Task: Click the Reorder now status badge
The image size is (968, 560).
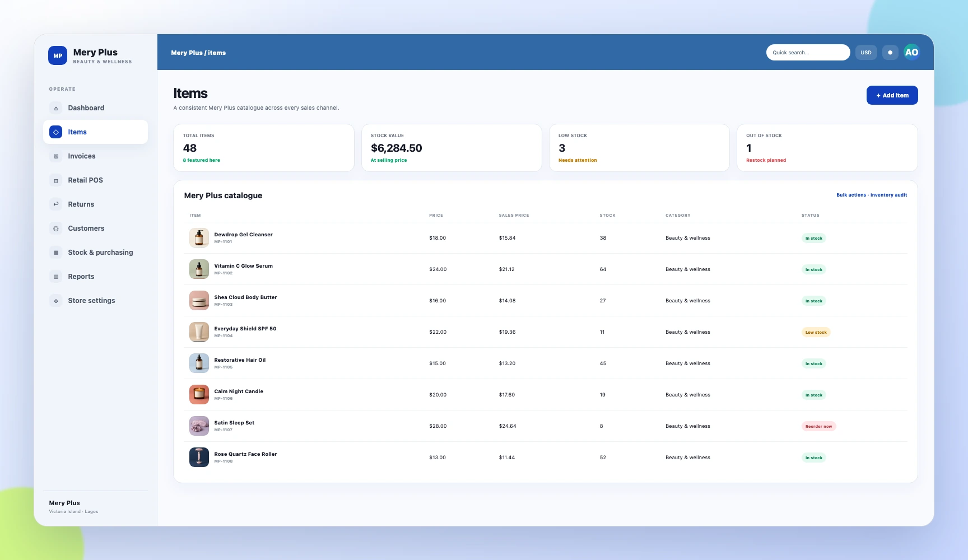Action: pos(818,426)
